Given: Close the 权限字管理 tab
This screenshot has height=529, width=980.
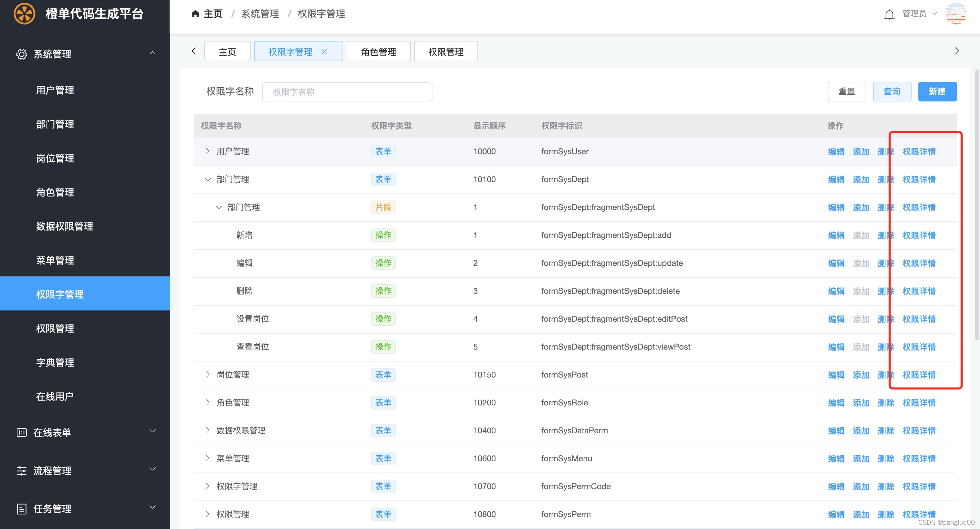Looking at the screenshot, I should [x=324, y=51].
